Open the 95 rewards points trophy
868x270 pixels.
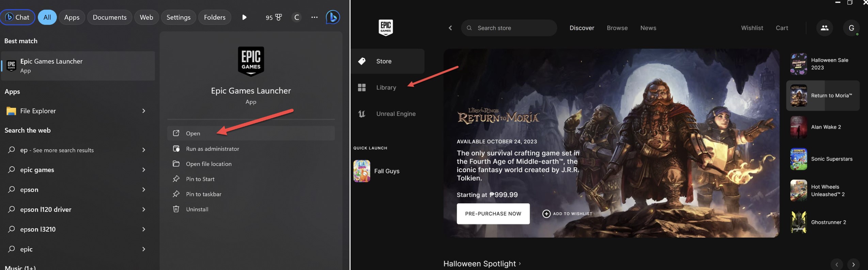pos(274,17)
